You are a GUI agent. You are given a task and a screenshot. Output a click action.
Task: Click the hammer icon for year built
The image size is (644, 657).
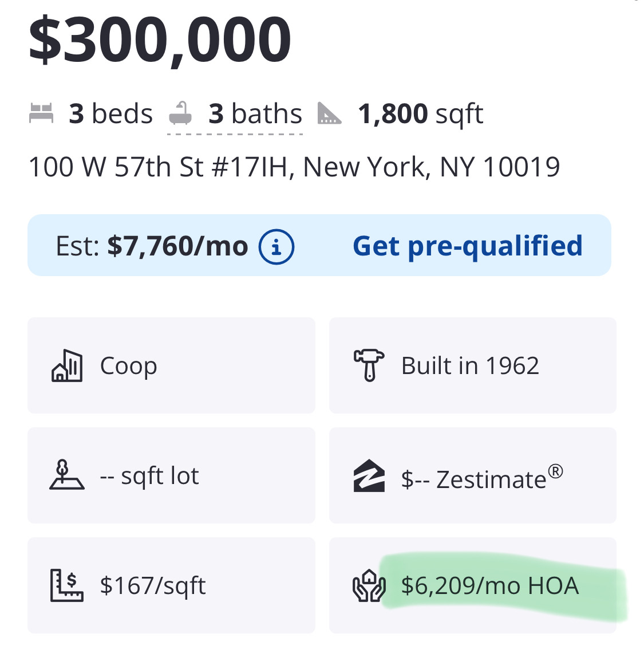tap(369, 365)
